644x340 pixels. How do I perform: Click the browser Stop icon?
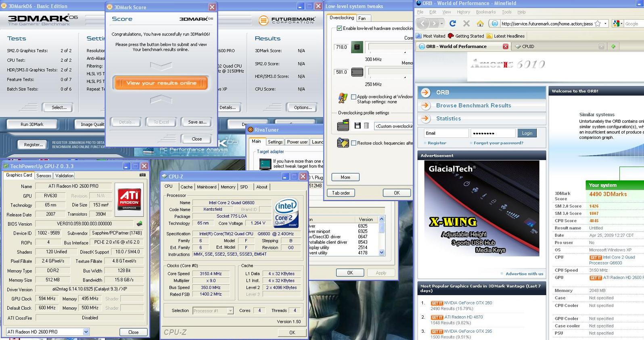466,23
